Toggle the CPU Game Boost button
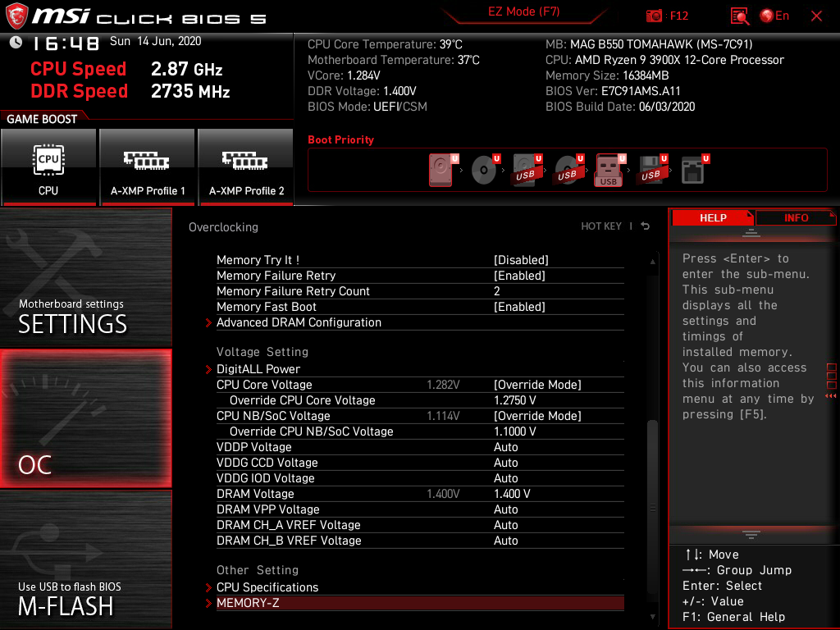 tap(48, 167)
